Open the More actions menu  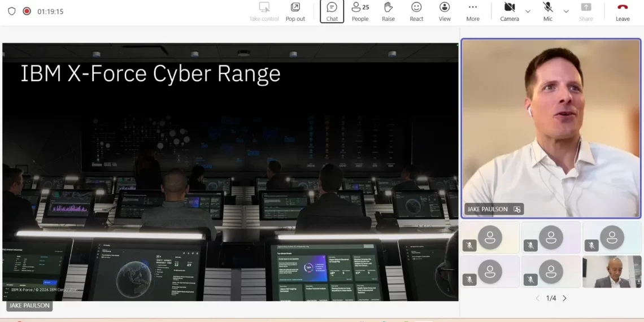tap(473, 11)
